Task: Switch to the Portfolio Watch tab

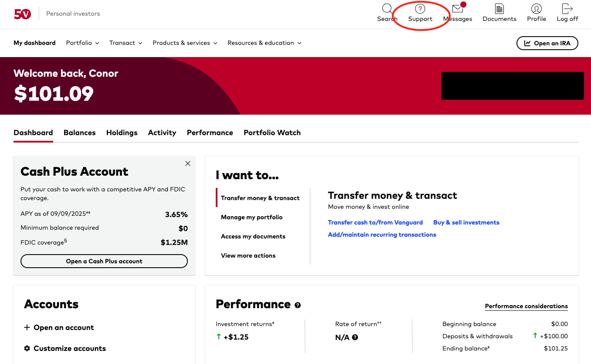Action: tap(272, 133)
